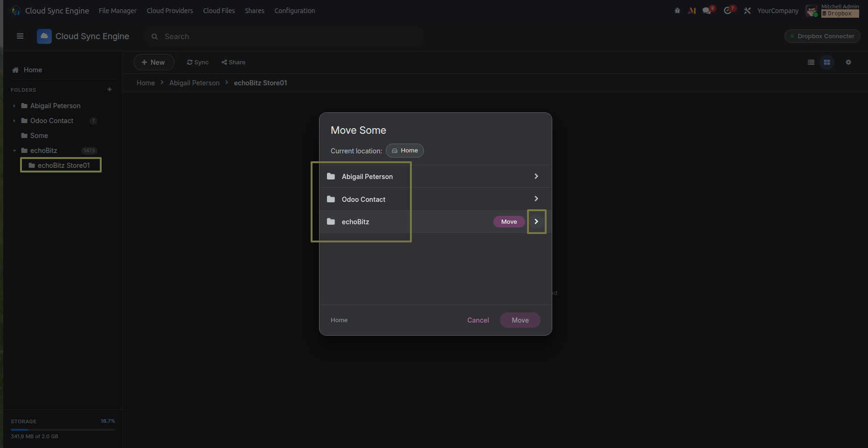Switch to list view icon

pos(811,62)
